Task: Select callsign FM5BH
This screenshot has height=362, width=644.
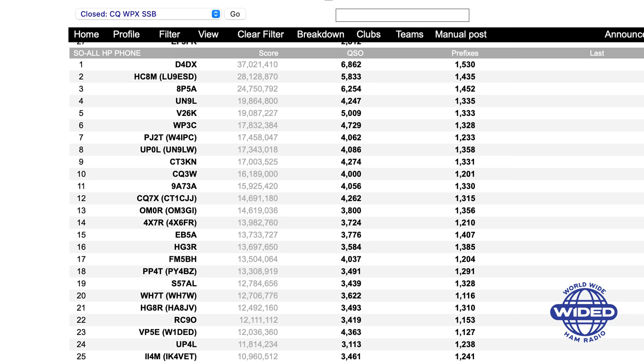Action: (183, 259)
